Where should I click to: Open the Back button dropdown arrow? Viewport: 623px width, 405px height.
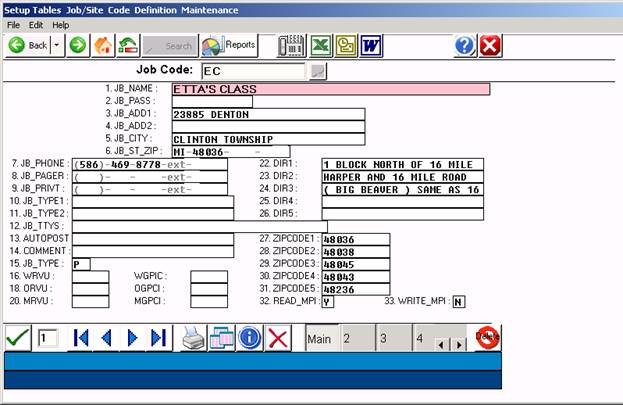click(x=56, y=45)
